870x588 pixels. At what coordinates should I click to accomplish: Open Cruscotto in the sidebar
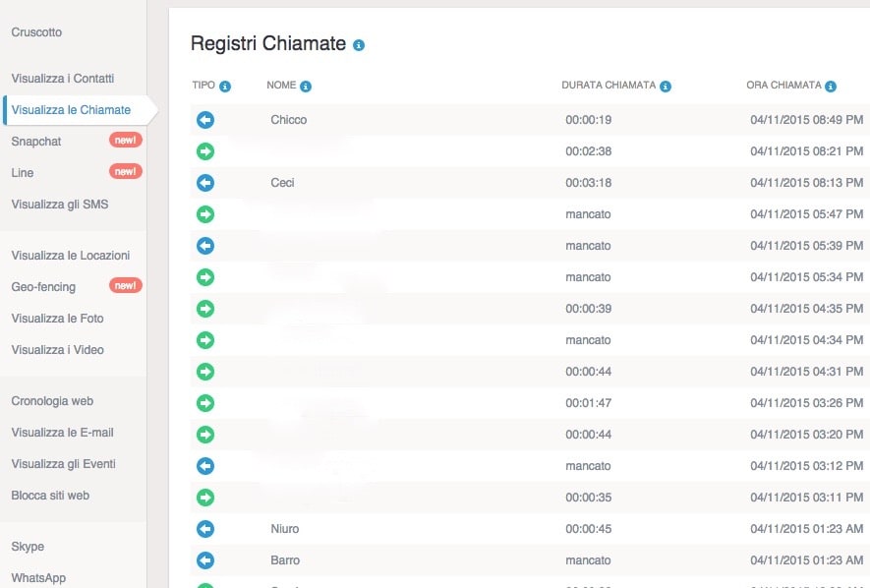tap(36, 32)
